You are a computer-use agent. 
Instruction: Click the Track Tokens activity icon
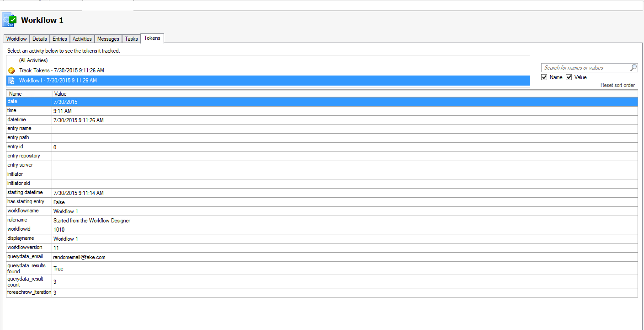(12, 70)
